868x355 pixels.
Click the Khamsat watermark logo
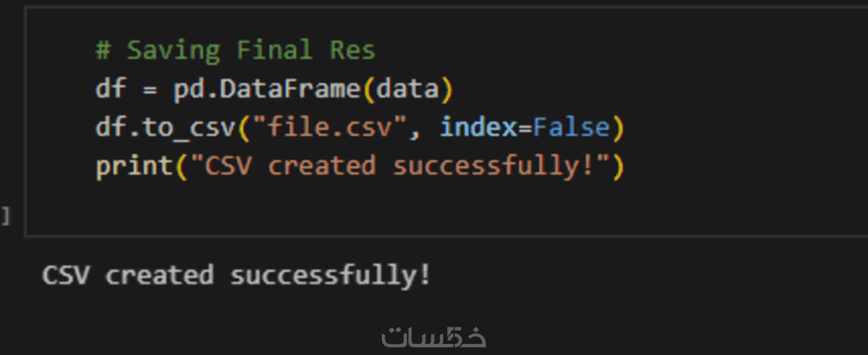[433, 337]
